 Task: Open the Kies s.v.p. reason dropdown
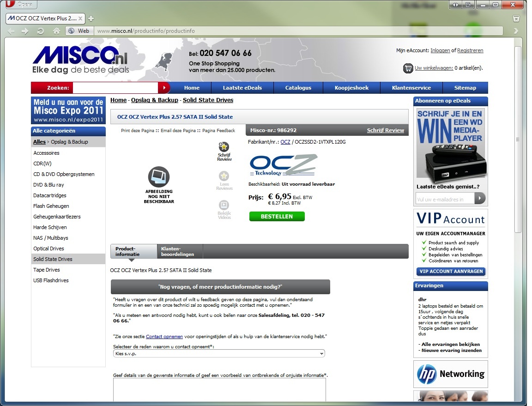(219, 354)
